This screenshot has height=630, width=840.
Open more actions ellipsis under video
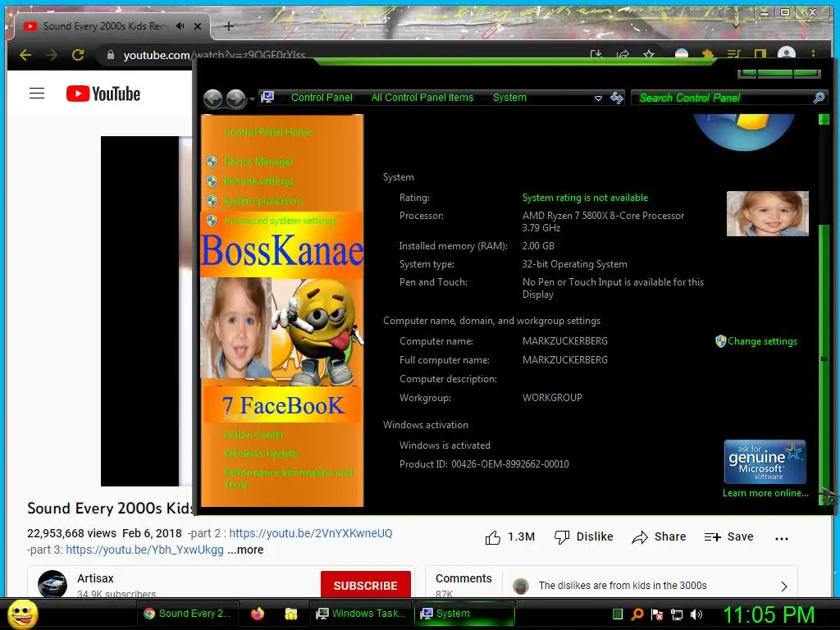pyautogui.click(x=782, y=538)
